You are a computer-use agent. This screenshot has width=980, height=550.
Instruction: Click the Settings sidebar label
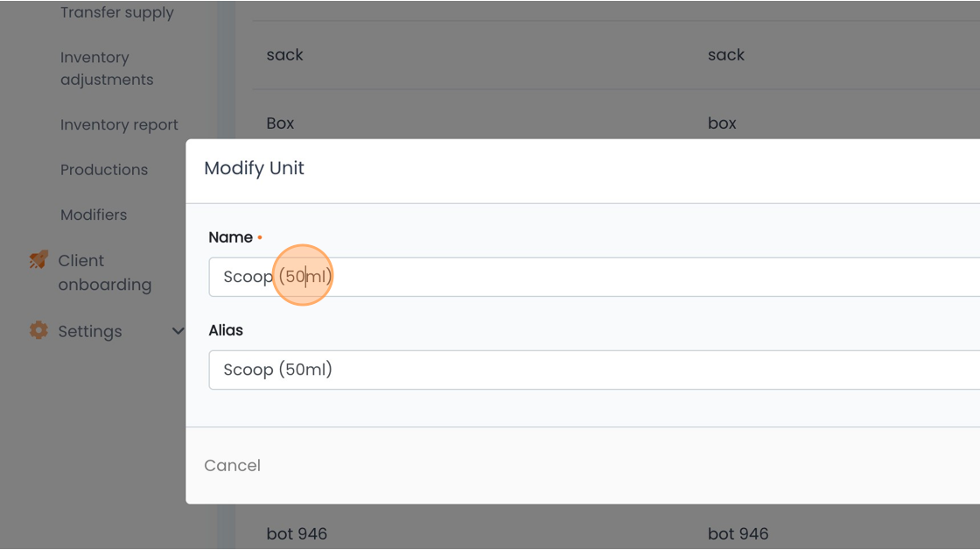pos(90,331)
